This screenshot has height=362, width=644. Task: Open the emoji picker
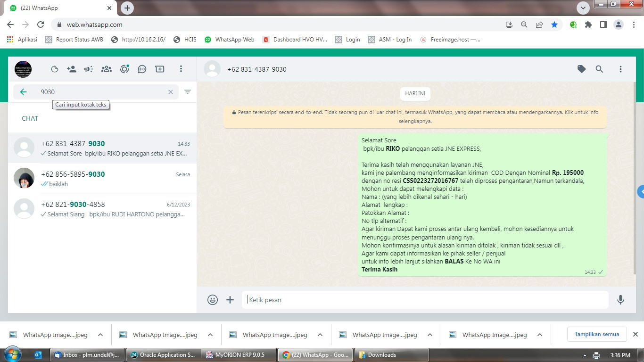(x=213, y=300)
